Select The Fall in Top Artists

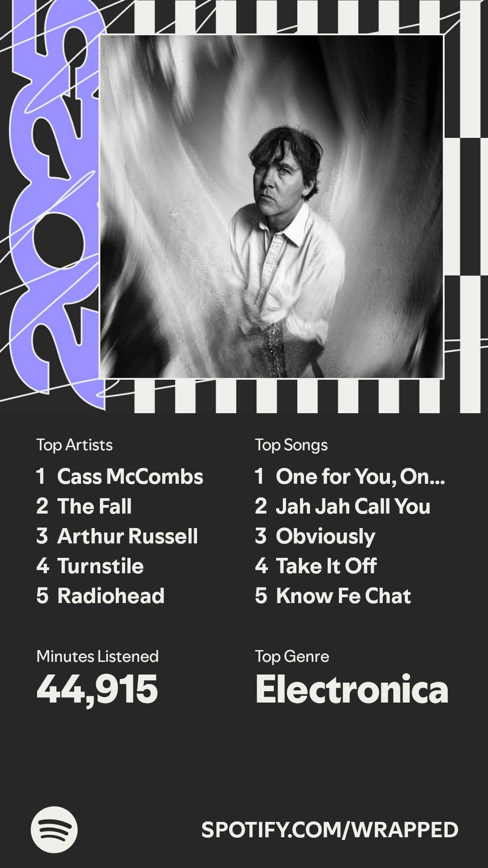(x=94, y=506)
